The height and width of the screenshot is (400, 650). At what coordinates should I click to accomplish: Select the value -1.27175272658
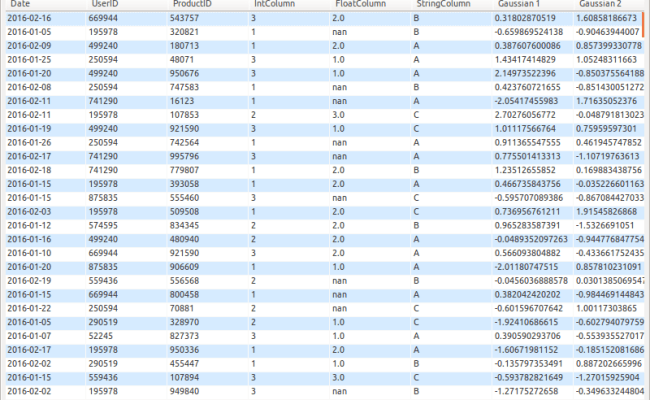click(x=526, y=391)
